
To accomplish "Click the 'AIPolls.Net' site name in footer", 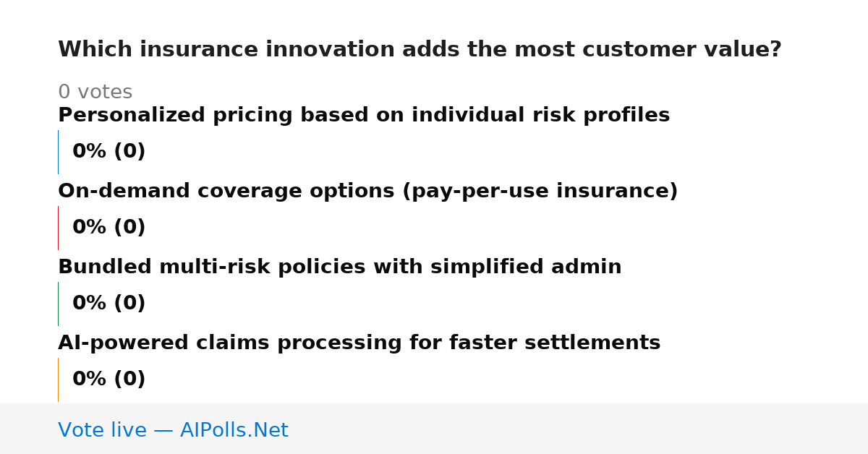I will [234, 431].
